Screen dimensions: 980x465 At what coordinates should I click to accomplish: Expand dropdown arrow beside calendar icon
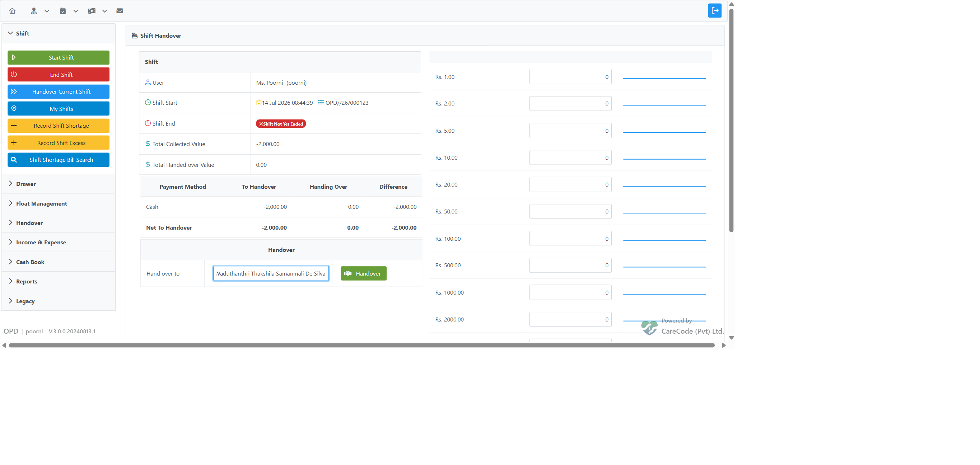(x=76, y=11)
